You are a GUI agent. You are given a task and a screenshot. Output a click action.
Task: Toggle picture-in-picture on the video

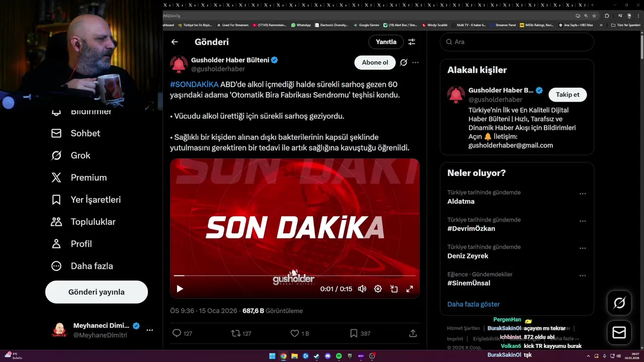(394, 289)
